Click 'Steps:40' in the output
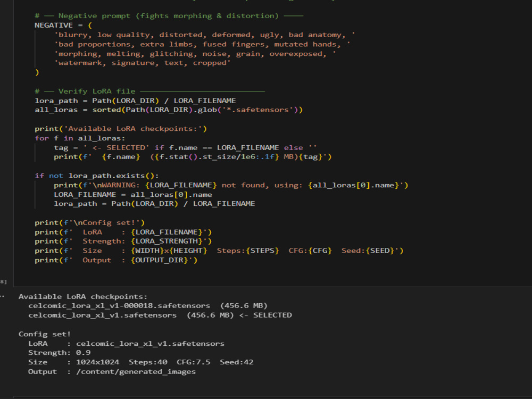This screenshot has height=399, width=532. [148, 362]
